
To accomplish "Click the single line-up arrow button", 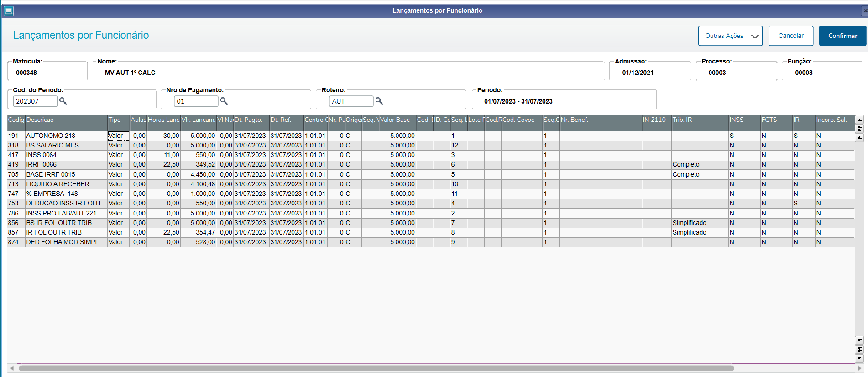I will [x=859, y=137].
